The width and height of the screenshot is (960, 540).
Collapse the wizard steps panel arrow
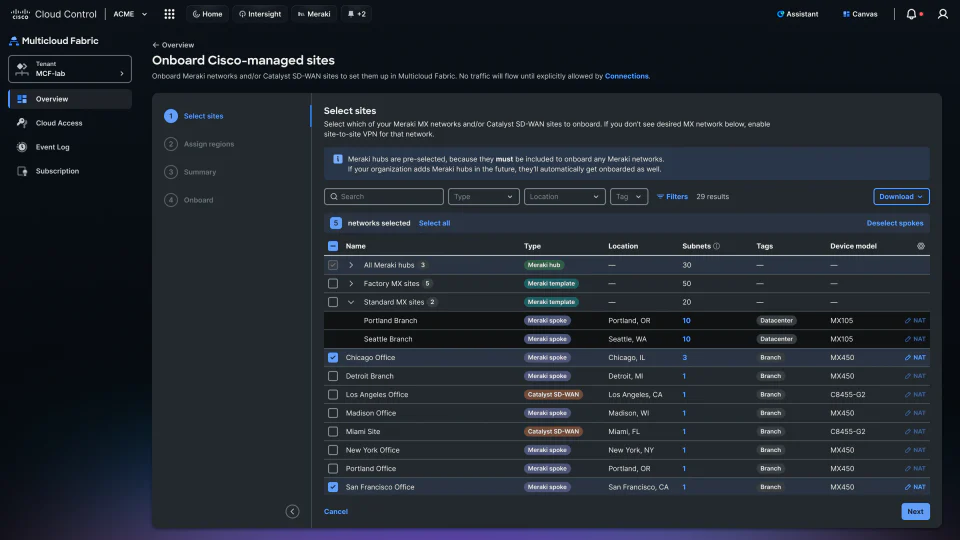293,511
